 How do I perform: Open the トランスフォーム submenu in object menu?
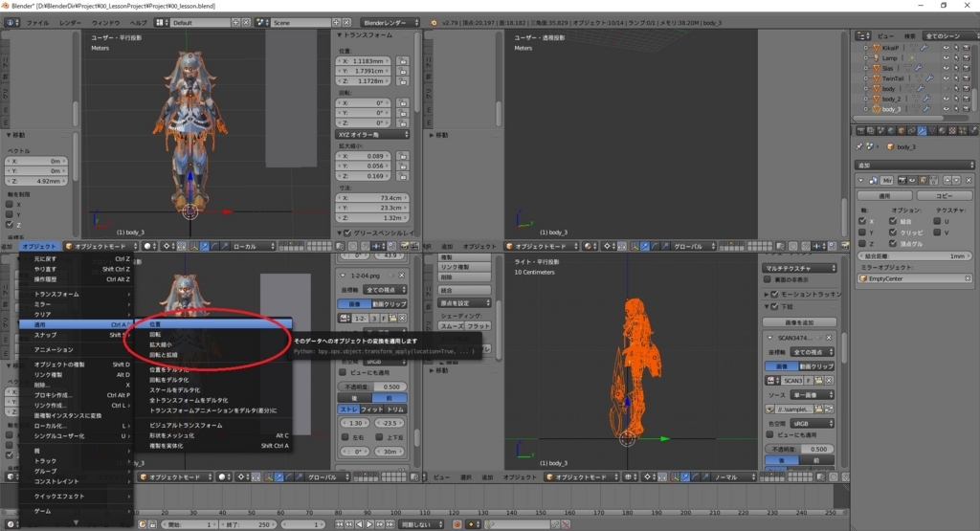(x=77, y=294)
